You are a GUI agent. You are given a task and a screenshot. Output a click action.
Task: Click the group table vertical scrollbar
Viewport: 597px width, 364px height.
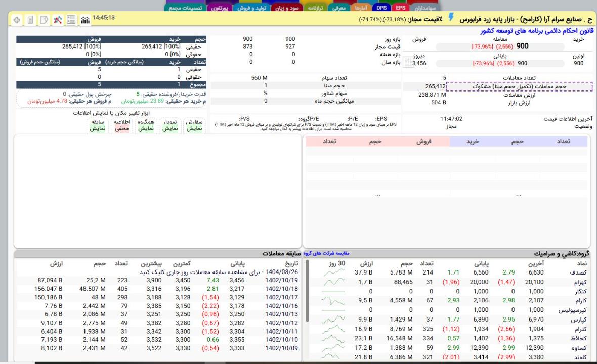click(x=306, y=293)
